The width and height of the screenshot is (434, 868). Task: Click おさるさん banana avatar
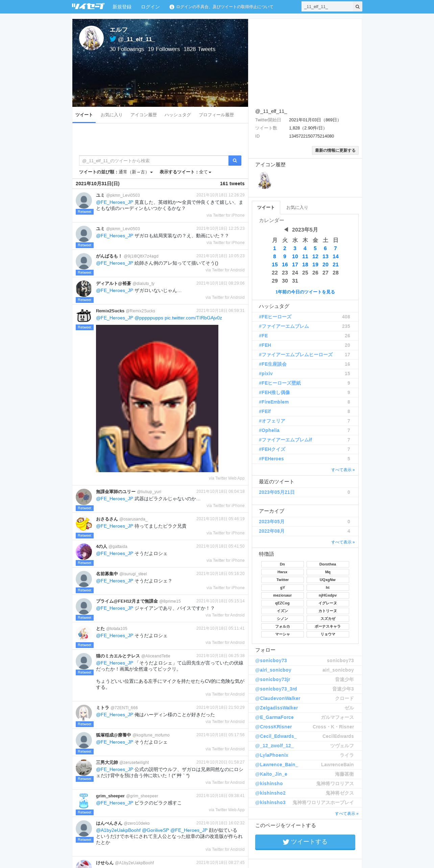pyautogui.click(x=84, y=524)
